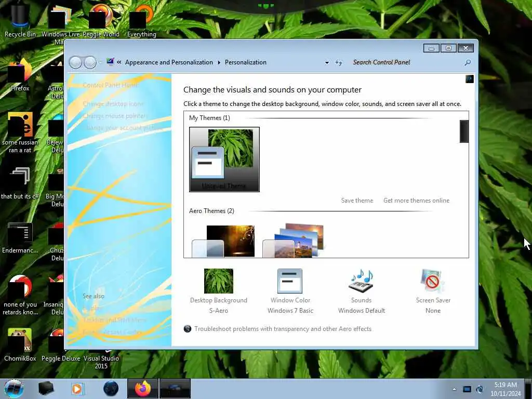Image resolution: width=532 pixels, height=399 pixels.
Task: Click Change mouse pointers link
Action: tap(115, 116)
